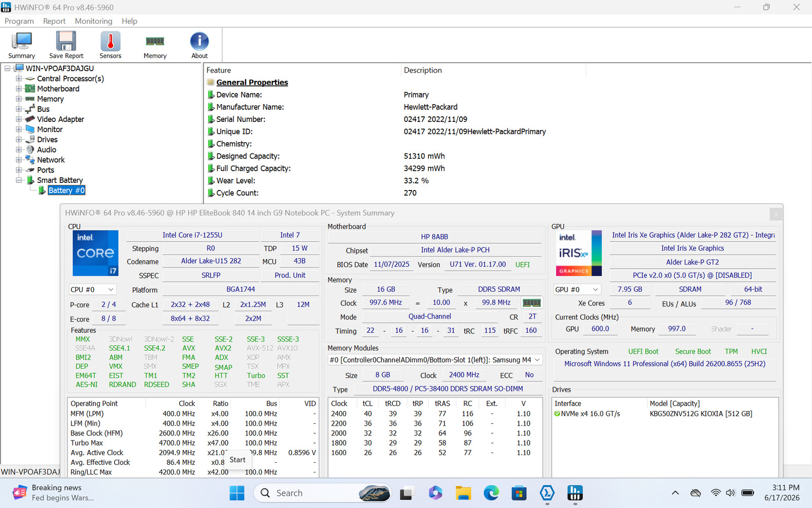Click the DDR5-4800 module type field
This screenshot has height=508, width=812.
448,389
